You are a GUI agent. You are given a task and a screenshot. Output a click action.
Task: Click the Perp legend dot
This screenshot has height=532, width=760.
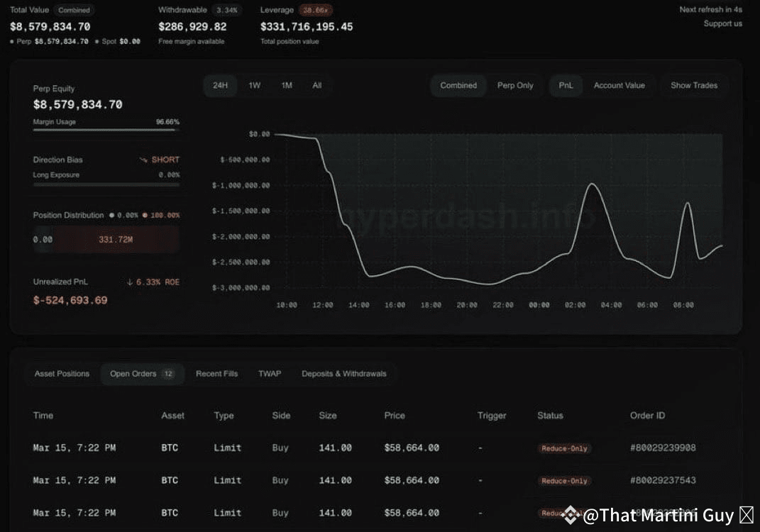click(11, 42)
